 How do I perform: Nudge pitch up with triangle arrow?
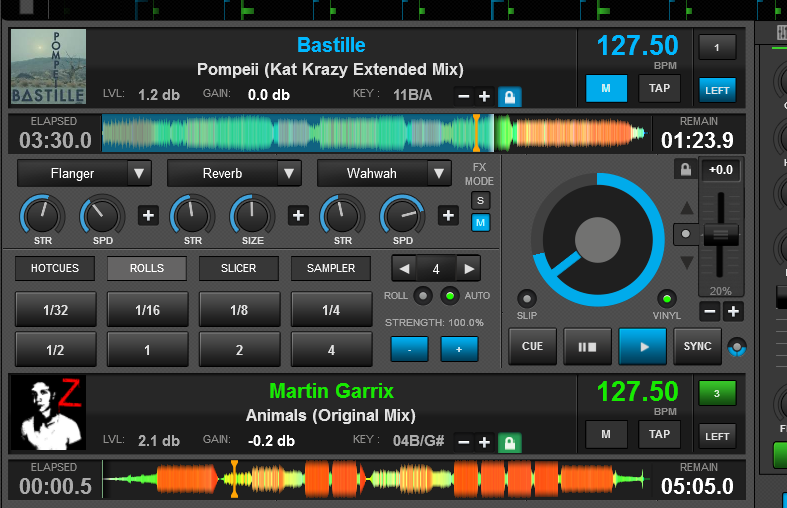(x=686, y=208)
